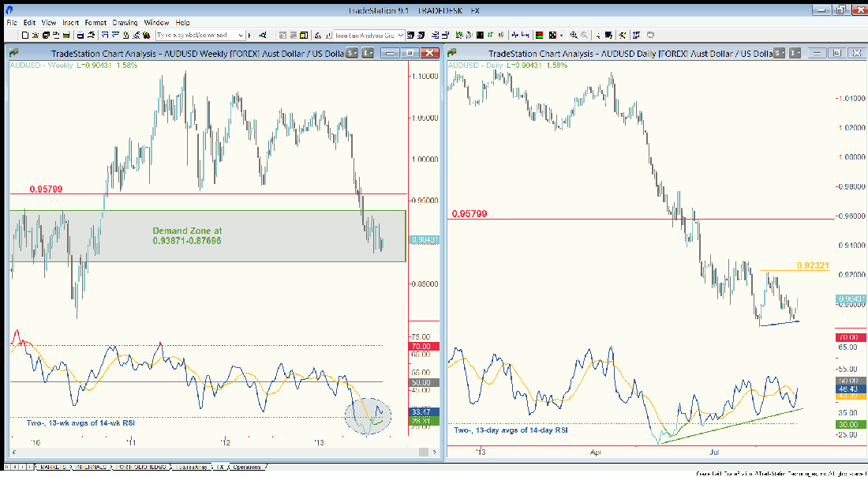Toggle the I button on Weekly chart
Screen dimensions: 868x477
pyautogui.click(x=366, y=53)
